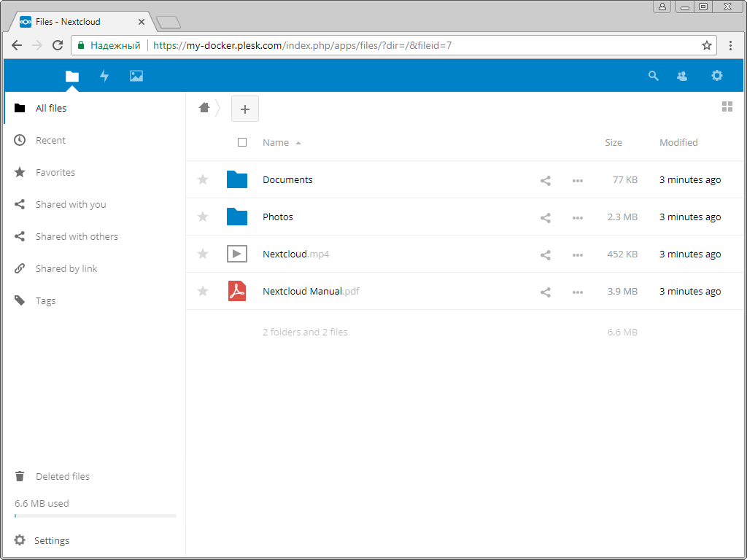747x560 pixels.
Task: Open Deleted files trash
Action: pyautogui.click(x=94, y=476)
